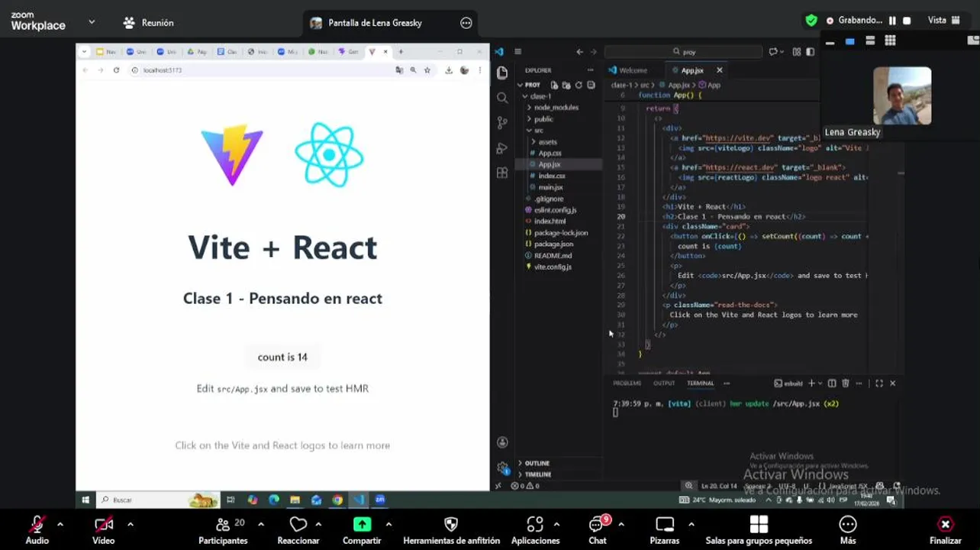Click Lena Greasky's video thumbnail
This screenshot has width=980, height=550.
point(902,95)
